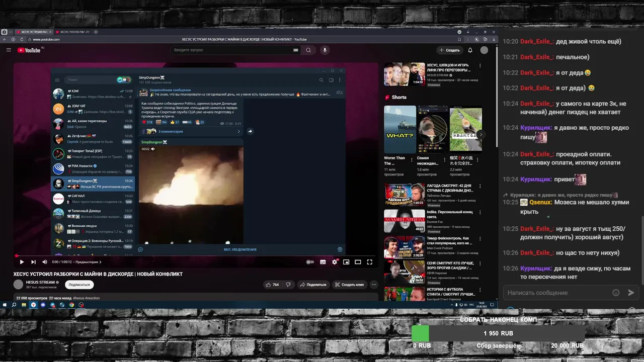Open Windows taskbar search magnifier
Viewport: 644px width, 362px height.
coord(14,305)
